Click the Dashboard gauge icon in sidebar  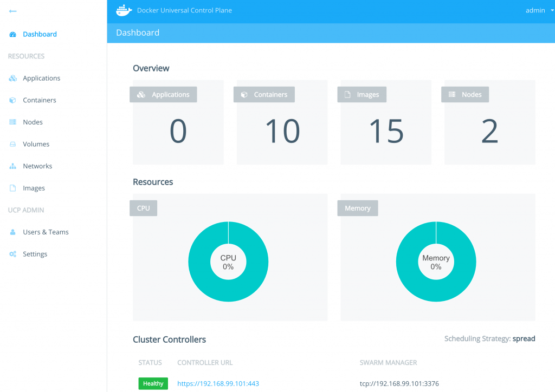coord(13,34)
